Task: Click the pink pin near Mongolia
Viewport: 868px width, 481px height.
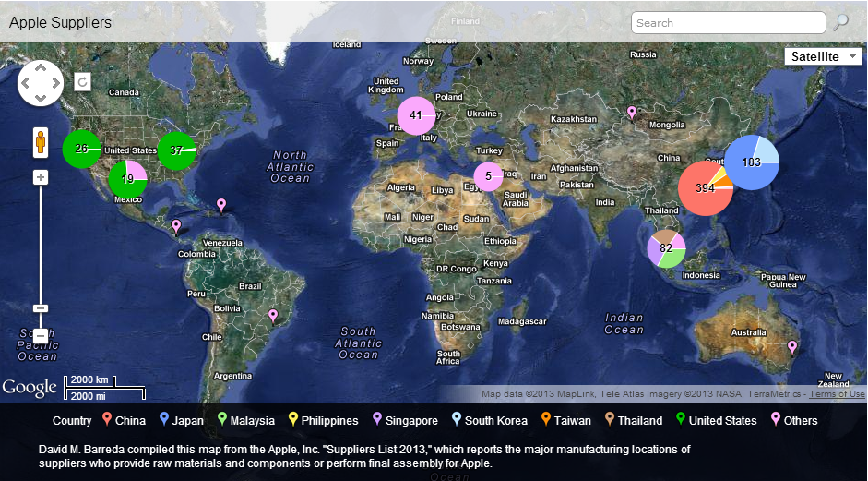Action: click(632, 113)
